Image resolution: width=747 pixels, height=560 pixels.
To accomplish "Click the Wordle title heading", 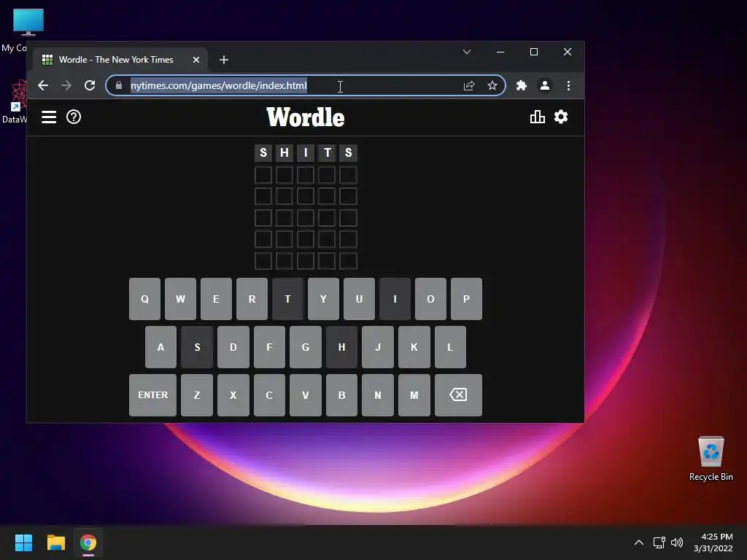I will (x=306, y=117).
